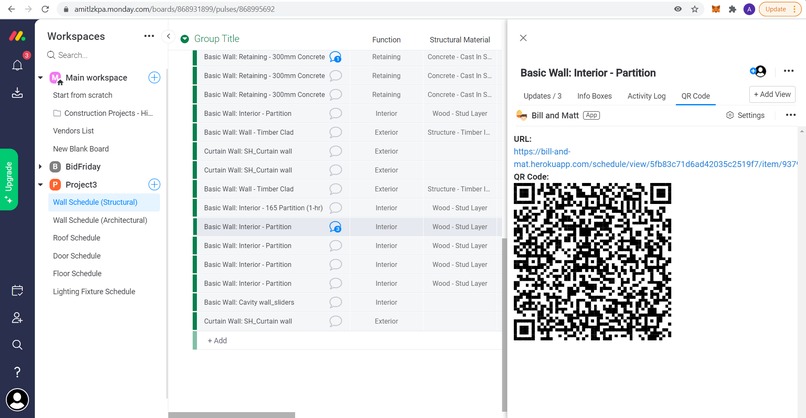Viewport: 806px width, 418px height.
Task: Collapse the Group Title group
Action: (185, 39)
